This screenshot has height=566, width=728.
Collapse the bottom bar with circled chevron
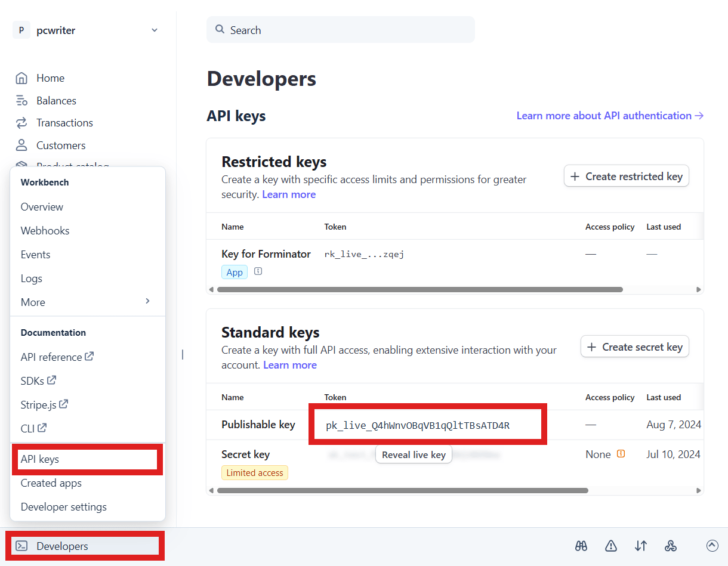pos(712,545)
